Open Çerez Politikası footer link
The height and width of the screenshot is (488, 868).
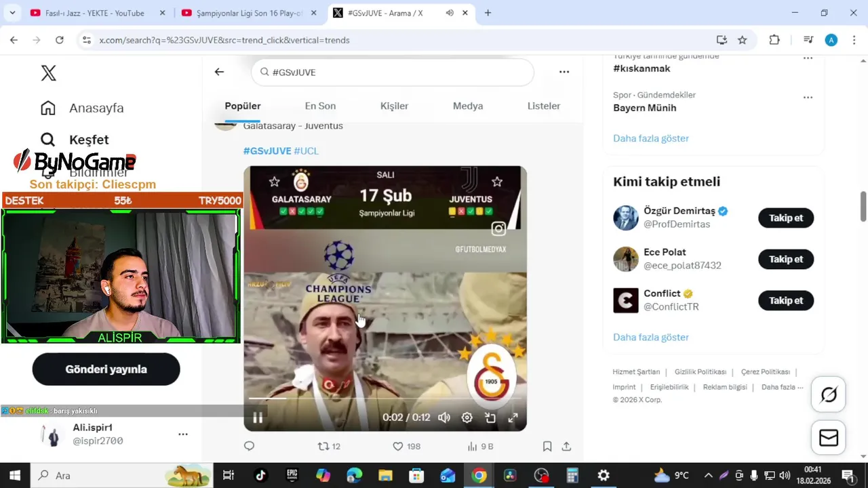tap(766, 372)
